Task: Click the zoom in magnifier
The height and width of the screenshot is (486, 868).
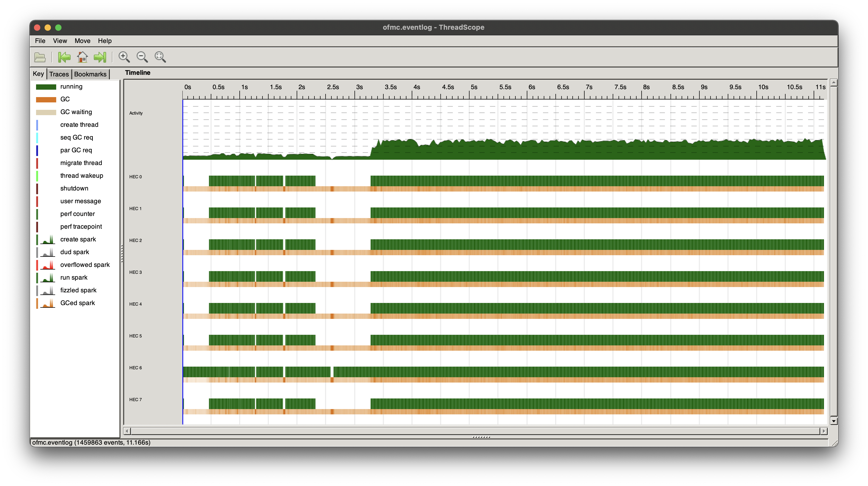Action: click(x=124, y=57)
